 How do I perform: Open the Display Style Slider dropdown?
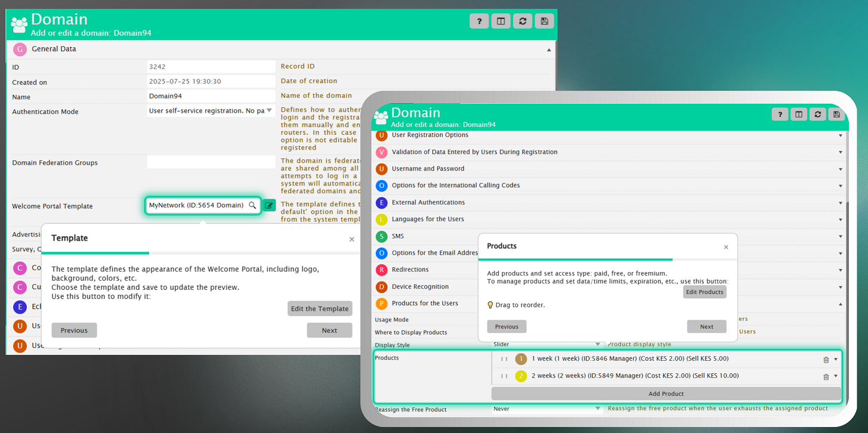597,344
